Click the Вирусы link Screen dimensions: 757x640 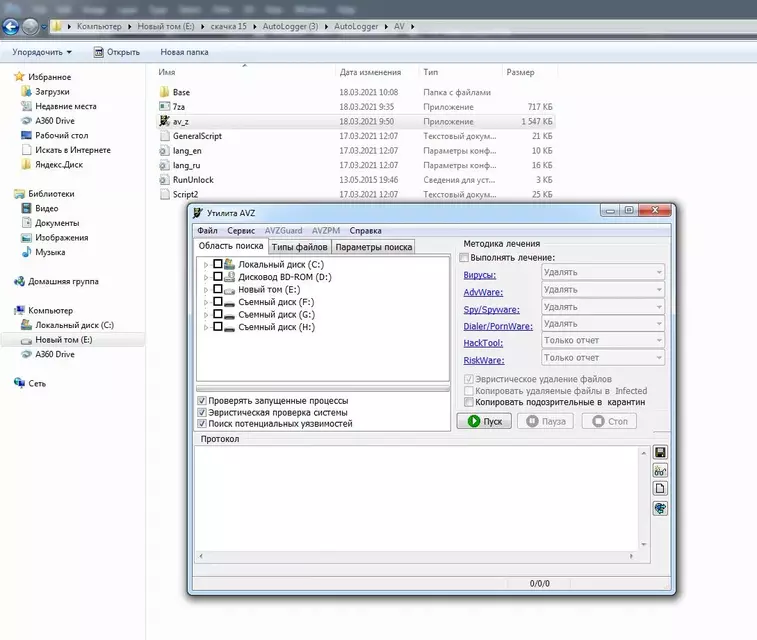tap(479, 275)
